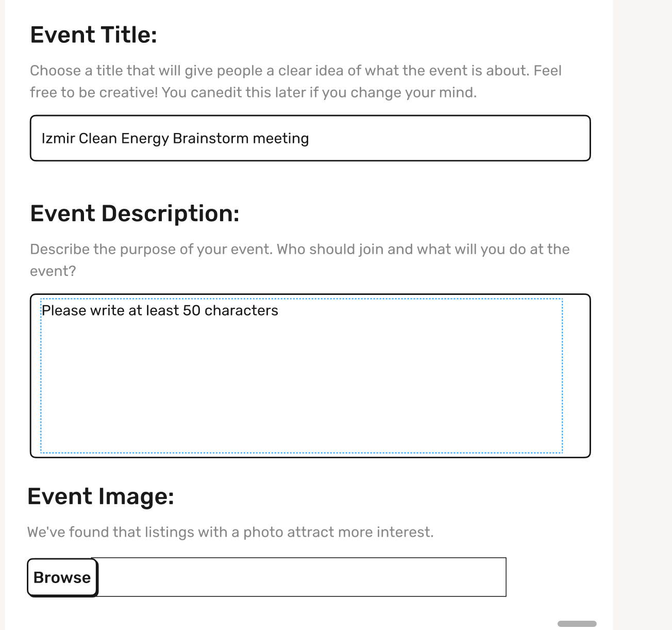Click the description helper text about event purpose
This screenshot has width=672, height=630.
[x=300, y=259]
